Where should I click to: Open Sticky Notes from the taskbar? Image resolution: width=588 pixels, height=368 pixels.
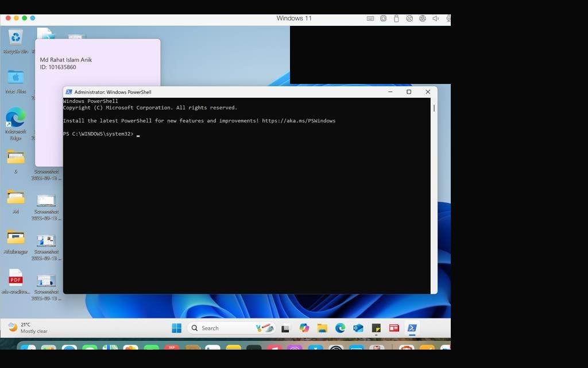tap(376, 328)
